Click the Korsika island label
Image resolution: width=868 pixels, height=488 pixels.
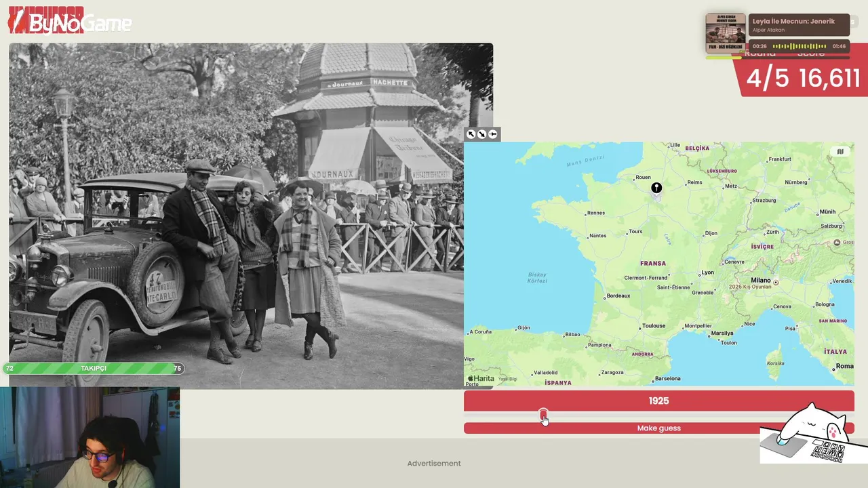click(x=775, y=363)
